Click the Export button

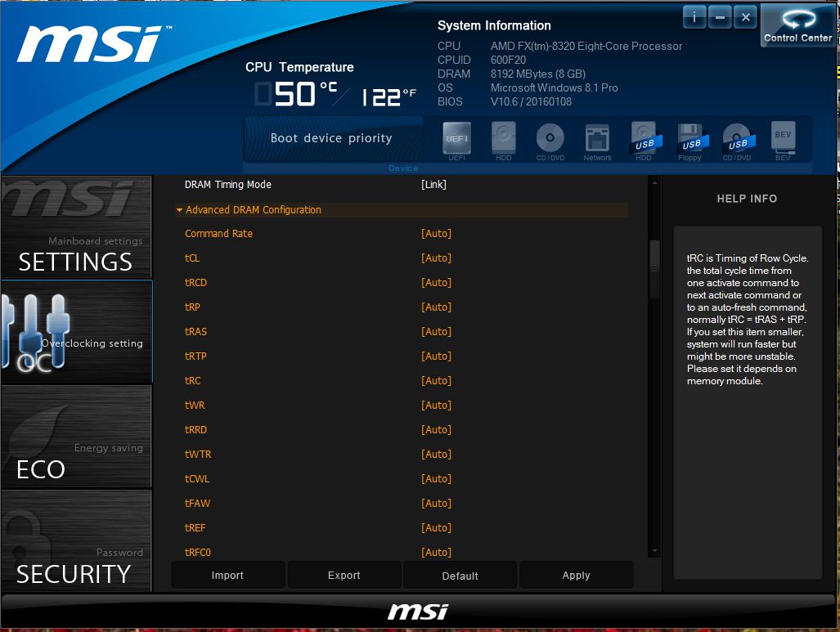coord(344,576)
